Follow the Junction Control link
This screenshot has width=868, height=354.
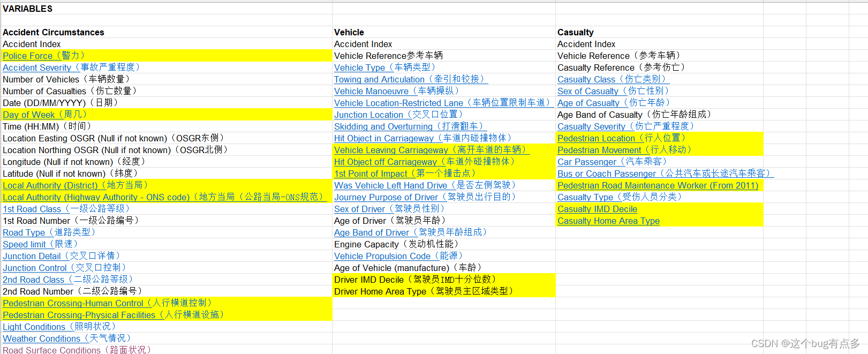click(x=65, y=268)
